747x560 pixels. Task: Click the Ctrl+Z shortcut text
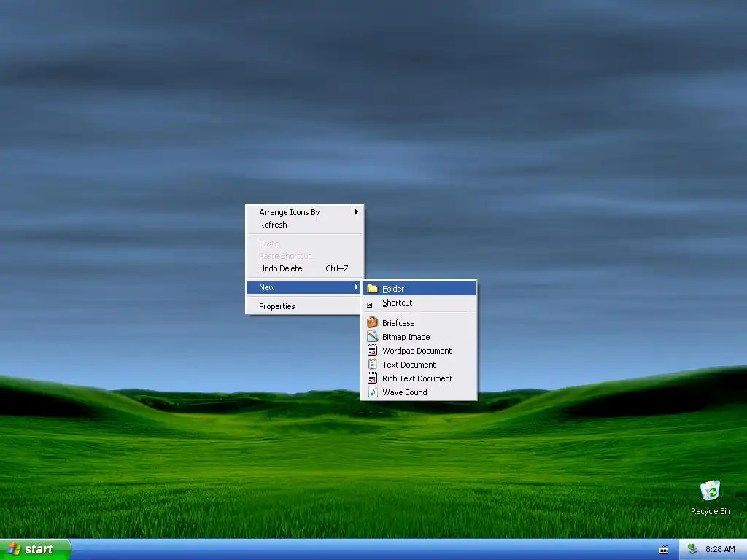click(x=337, y=268)
